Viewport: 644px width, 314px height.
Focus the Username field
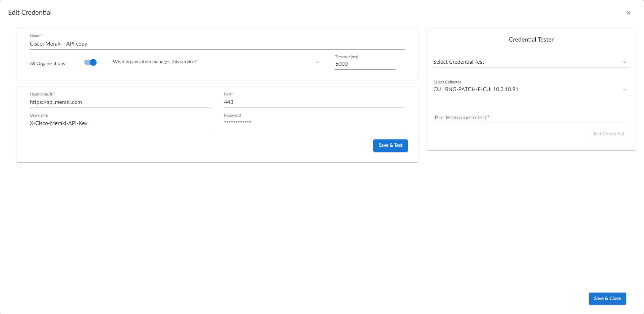click(x=120, y=123)
